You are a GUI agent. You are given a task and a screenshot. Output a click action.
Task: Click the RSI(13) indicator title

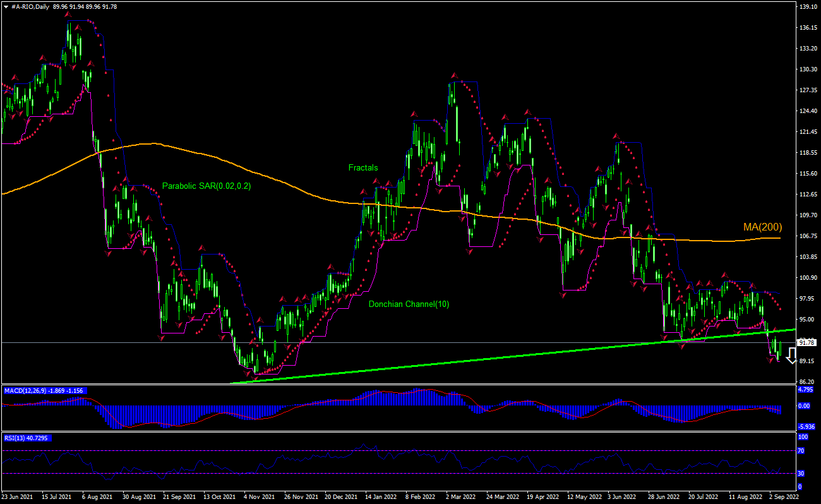pos(14,438)
